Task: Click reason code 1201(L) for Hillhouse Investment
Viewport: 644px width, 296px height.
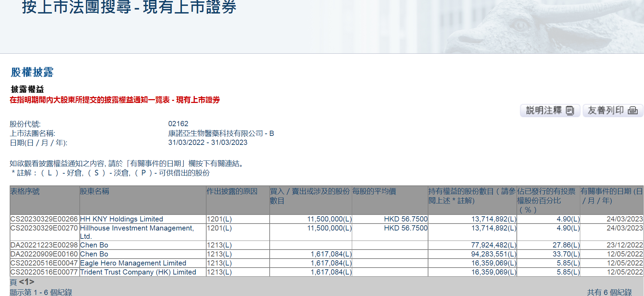Action: pyautogui.click(x=219, y=228)
